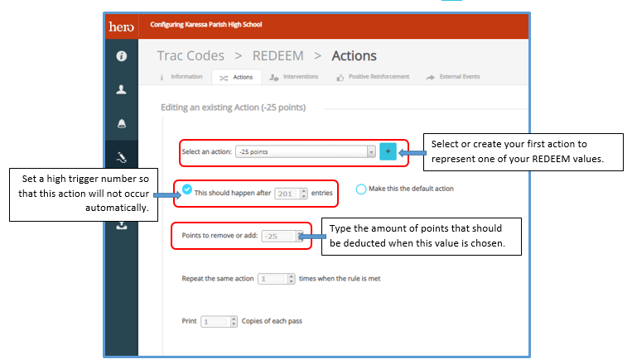Open the info icon in the sidebar

click(121, 56)
